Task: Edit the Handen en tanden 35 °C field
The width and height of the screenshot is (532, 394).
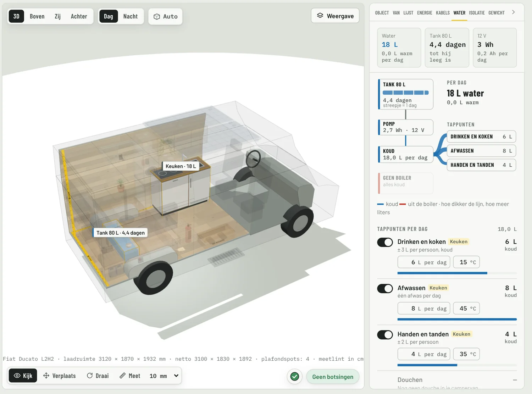Action: pos(466,354)
